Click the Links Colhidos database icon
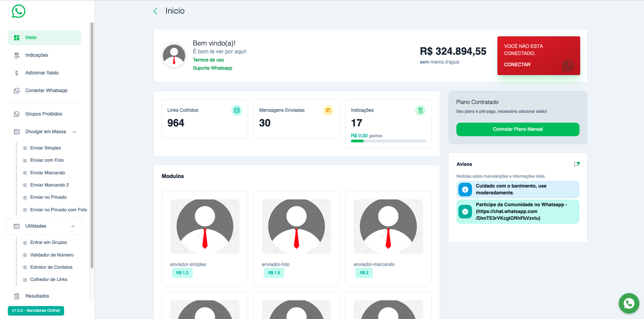 [236, 110]
